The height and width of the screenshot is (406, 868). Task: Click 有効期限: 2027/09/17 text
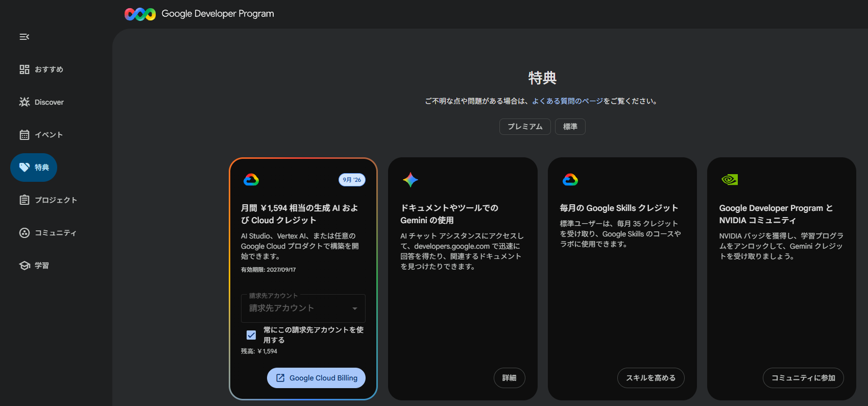tap(269, 270)
